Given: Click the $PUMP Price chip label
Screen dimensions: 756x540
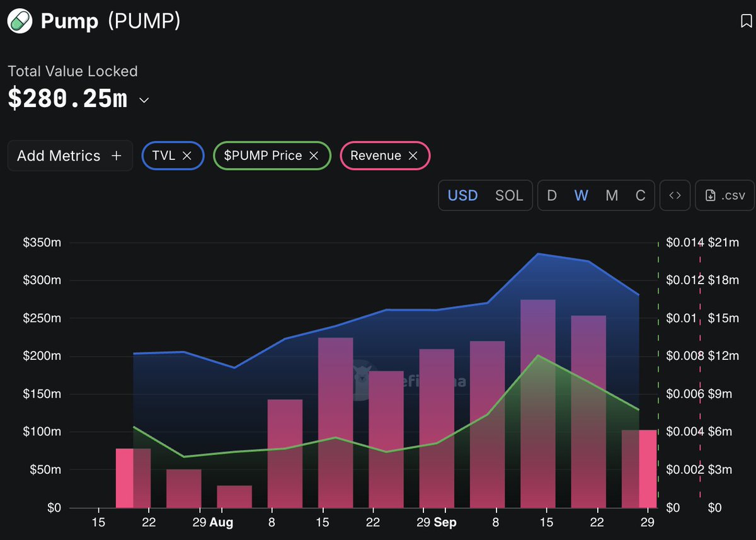Looking at the screenshot, I should [x=263, y=156].
